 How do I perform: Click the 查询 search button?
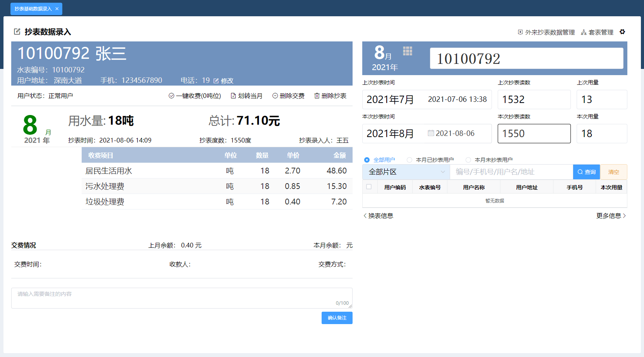[586, 172]
